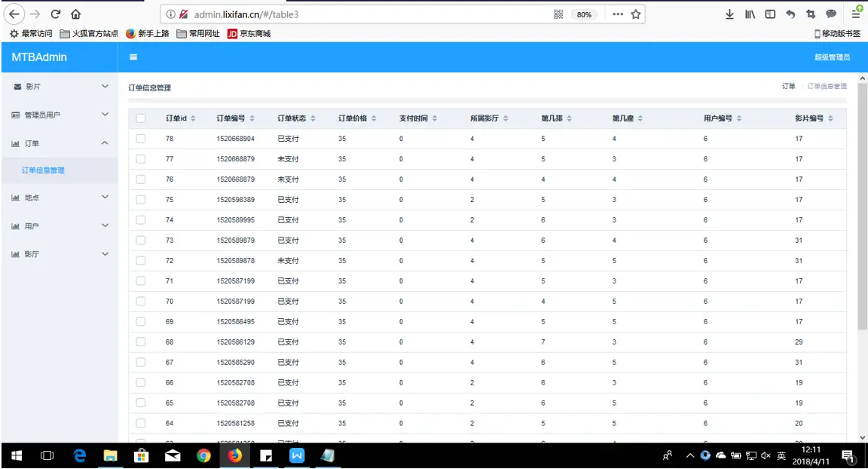This screenshot has height=469, width=868.
Task: Expand the 影片 sidebar menu
Action: (x=60, y=87)
